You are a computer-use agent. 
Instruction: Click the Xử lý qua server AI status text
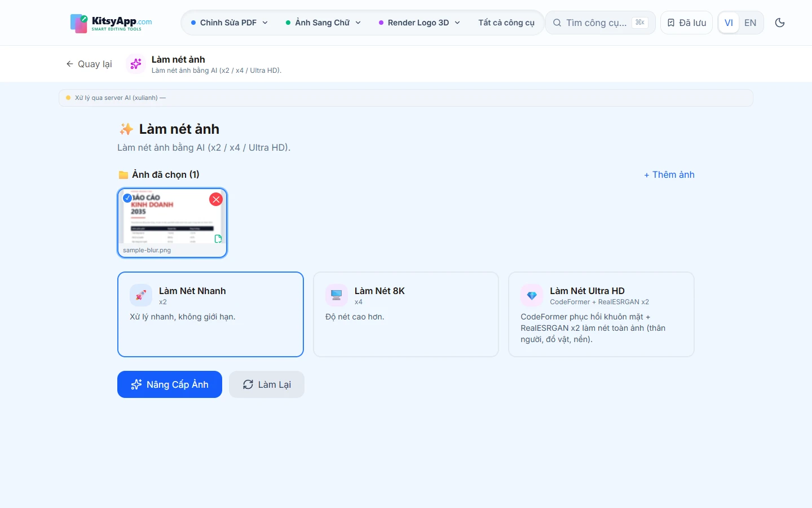pos(120,98)
